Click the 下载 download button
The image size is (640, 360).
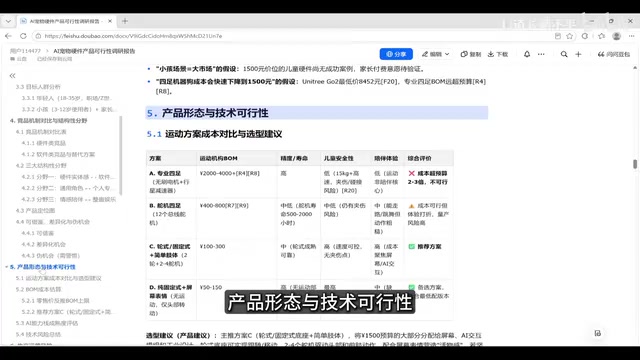[498, 54]
